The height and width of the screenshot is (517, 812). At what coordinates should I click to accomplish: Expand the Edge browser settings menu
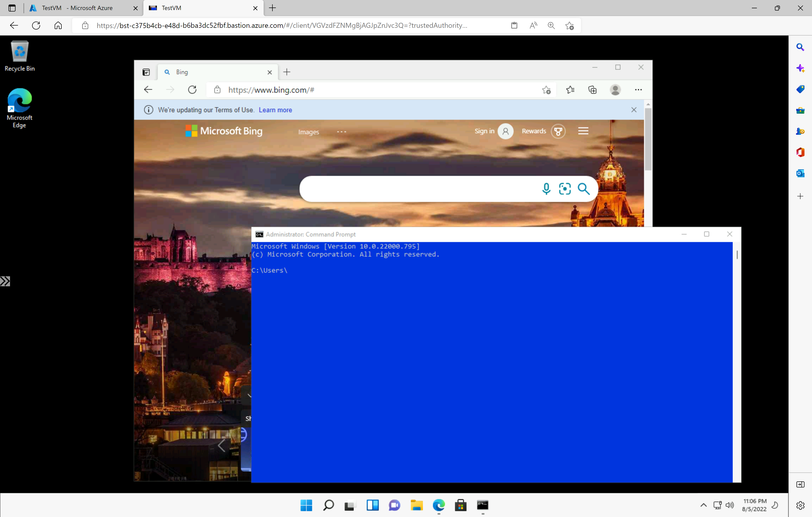click(638, 89)
